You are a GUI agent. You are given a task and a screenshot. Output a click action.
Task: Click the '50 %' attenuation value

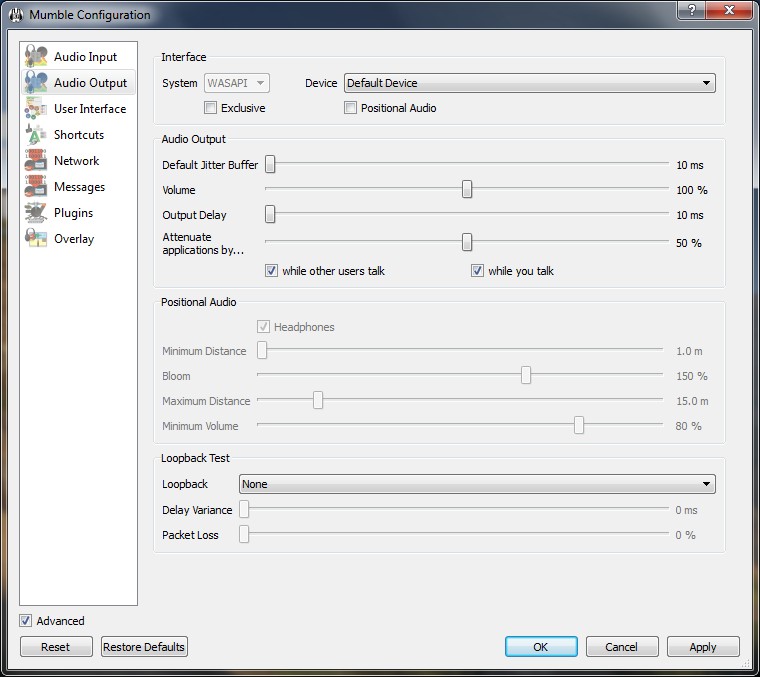[x=689, y=243]
